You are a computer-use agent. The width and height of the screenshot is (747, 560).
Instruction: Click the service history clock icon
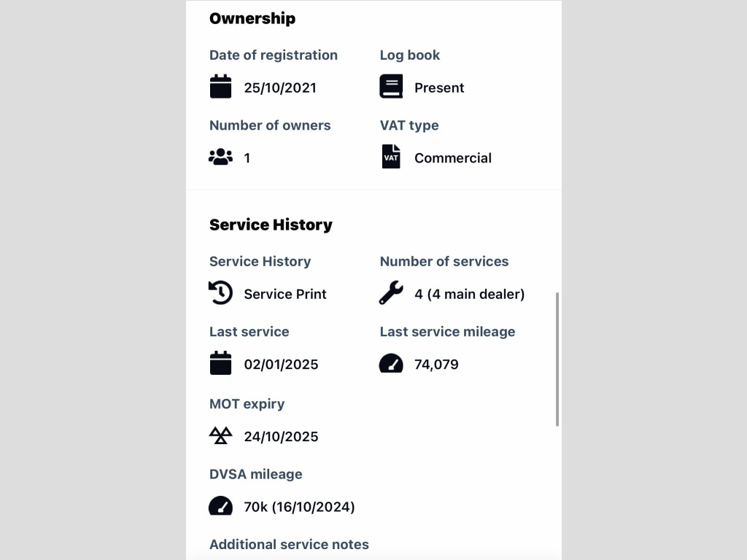(220, 292)
